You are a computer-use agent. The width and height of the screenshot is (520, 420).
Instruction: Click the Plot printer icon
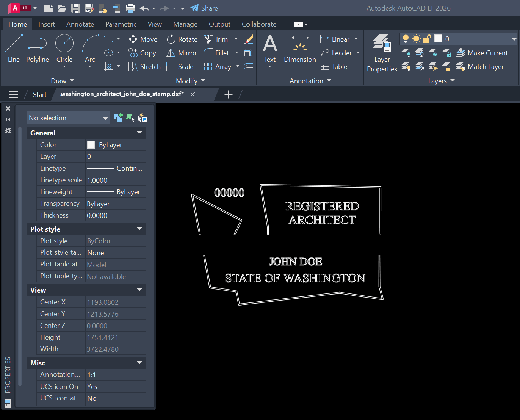tap(130, 8)
